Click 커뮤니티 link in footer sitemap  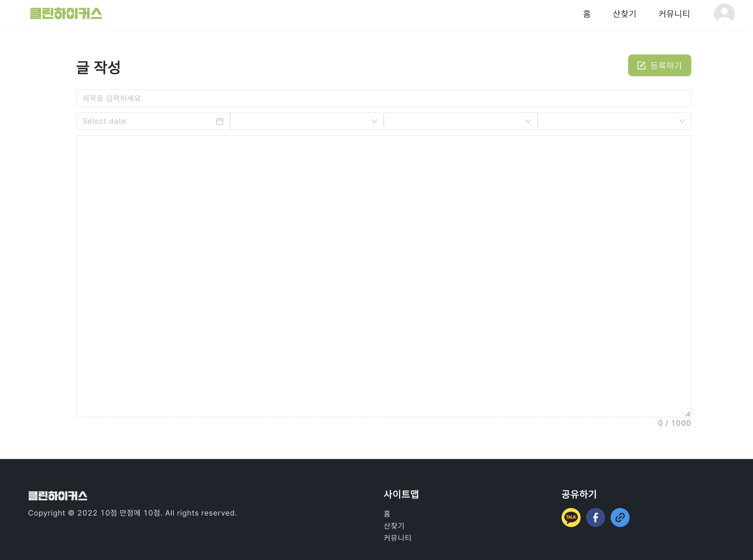(397, 538)
